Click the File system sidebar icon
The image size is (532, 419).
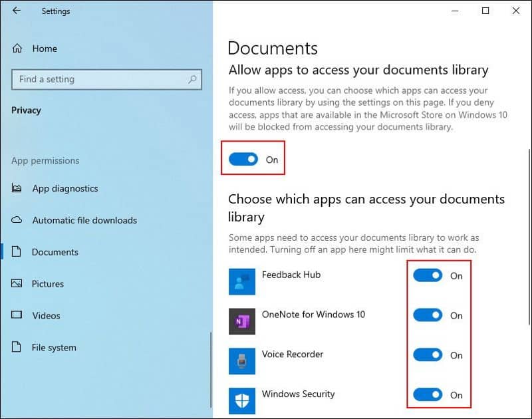17,347
